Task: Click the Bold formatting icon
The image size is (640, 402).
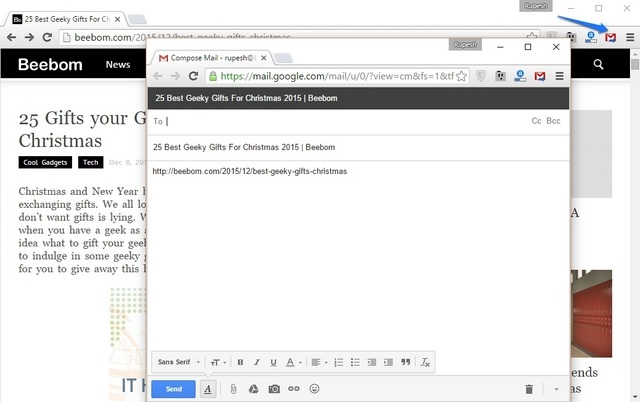Action: coord(240,362)
